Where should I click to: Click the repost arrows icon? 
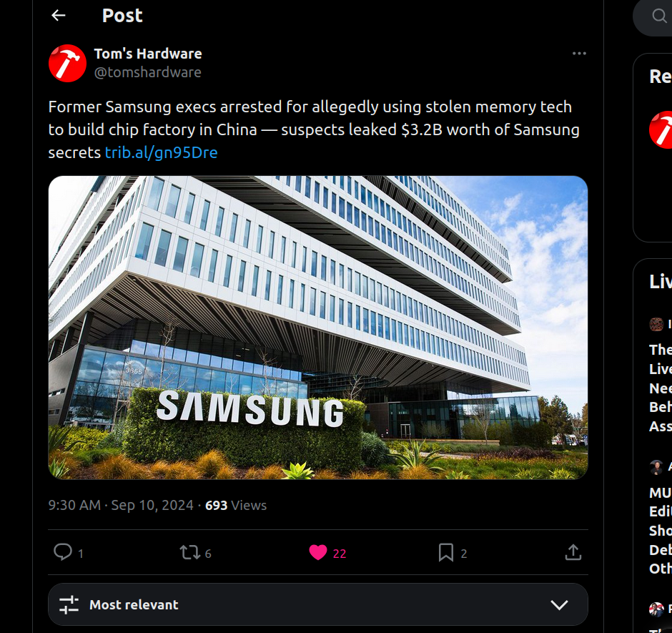(x=189, y=552)
